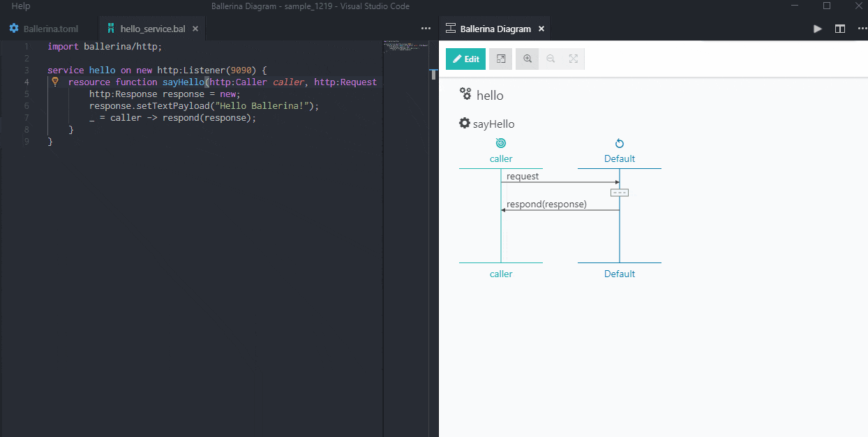Open the diagram pane more actions menu
Image resolution: width=868 pixels, height=437 pixels.
pos(862,29)
